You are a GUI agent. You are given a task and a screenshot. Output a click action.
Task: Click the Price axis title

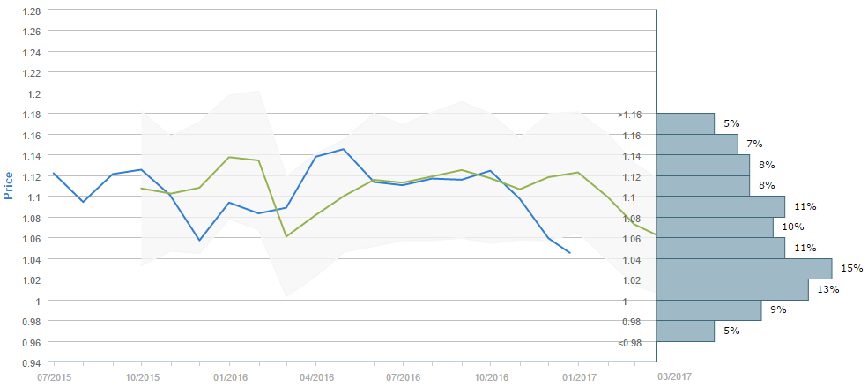click(x=9, y=185)
